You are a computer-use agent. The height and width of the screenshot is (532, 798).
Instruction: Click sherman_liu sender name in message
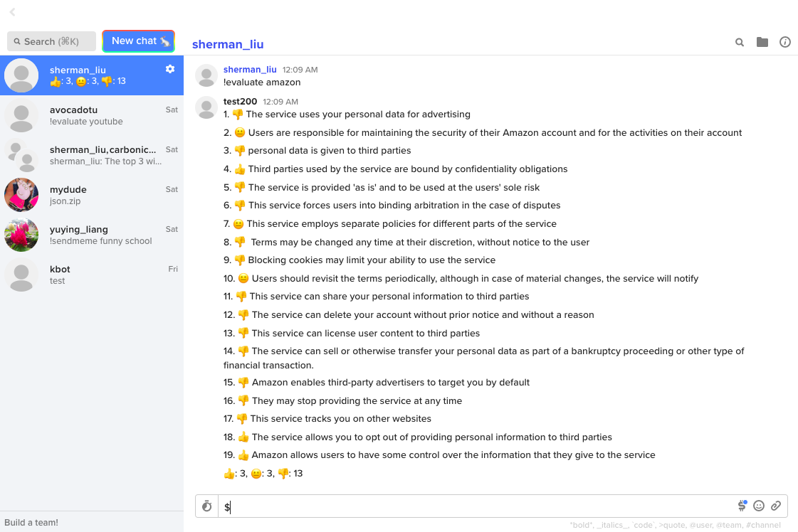click(x=250, y=69)
